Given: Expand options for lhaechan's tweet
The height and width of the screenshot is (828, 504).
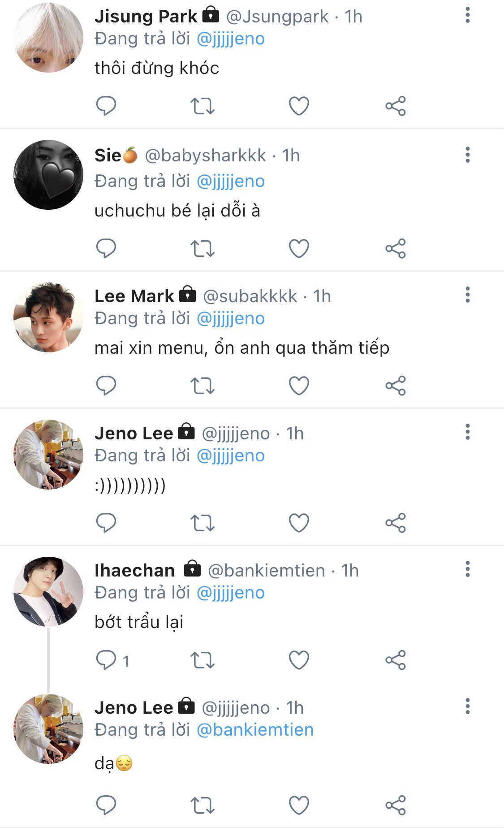Looking at the screenshot, I should (468, 569).
